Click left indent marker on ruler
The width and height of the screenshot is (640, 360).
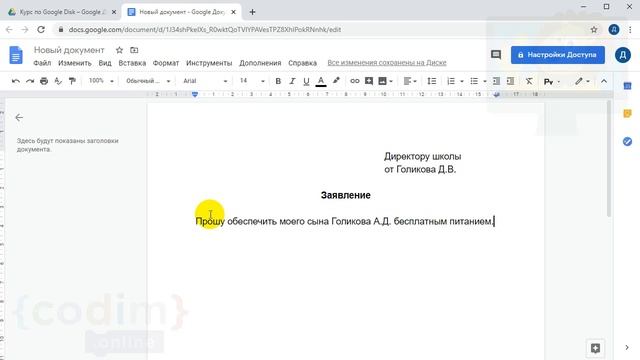tap(195, 95)
